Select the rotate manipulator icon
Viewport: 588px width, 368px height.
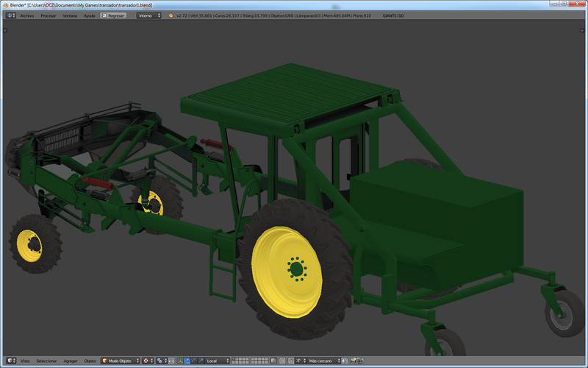click(x=193, y=361)
